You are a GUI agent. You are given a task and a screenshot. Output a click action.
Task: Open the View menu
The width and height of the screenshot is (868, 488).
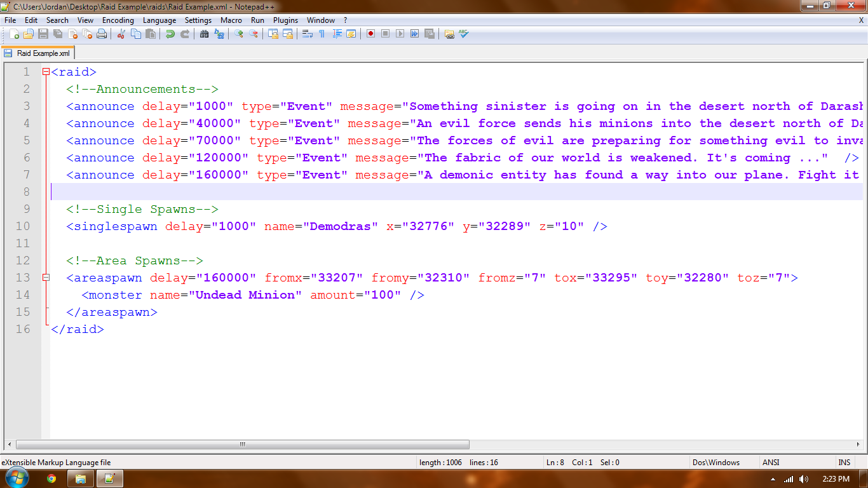pyautogui.click(x=85, y=20)
